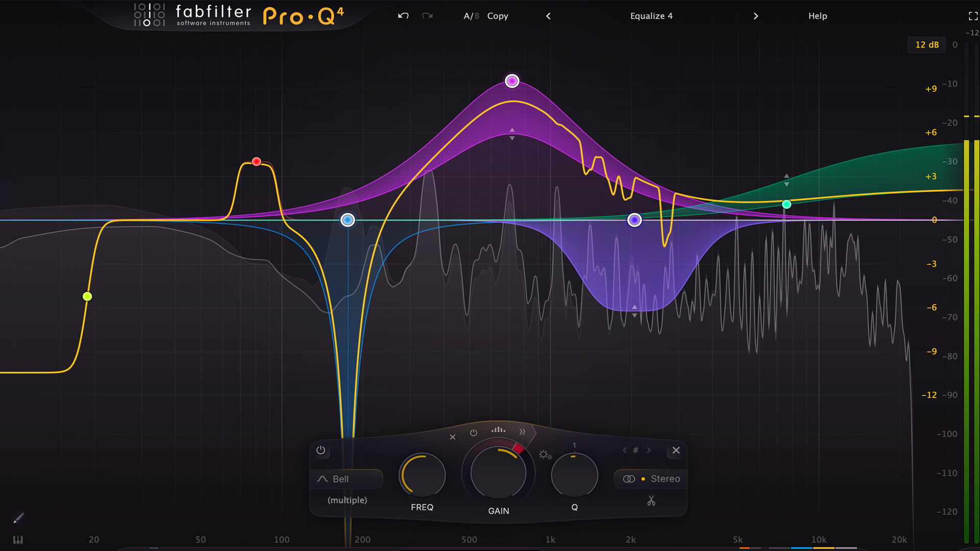
Task: Go to the next preset arrow
Action: pos(756,16)
